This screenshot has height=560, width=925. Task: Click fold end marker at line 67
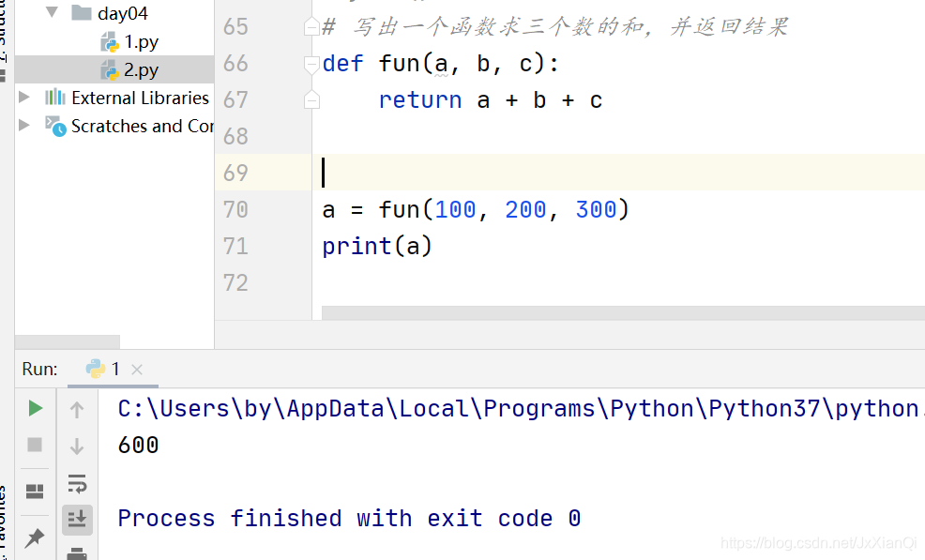coord(311,100)
